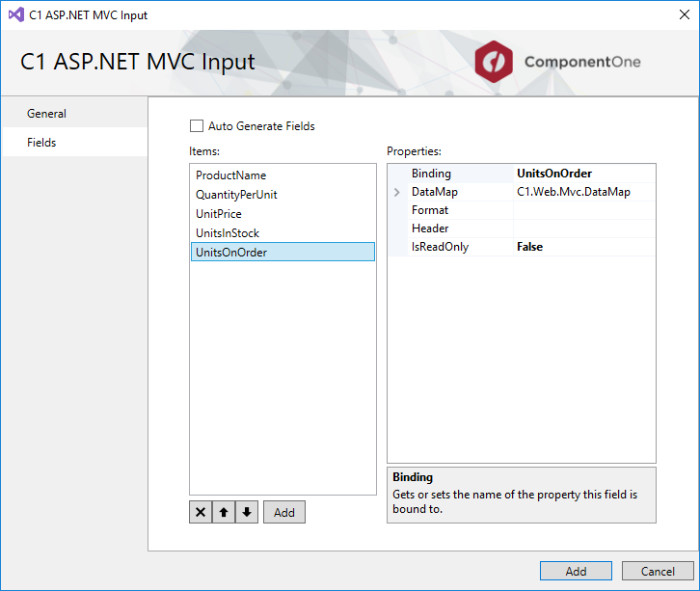
Task: Click the delete item X icon
Action: click(x=201, y=513)
